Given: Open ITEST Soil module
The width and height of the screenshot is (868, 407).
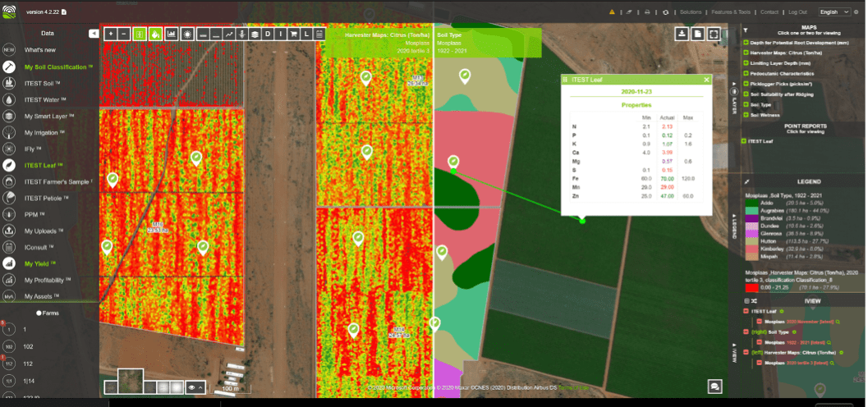Looking at the screenshot, I should click(42, 84).
